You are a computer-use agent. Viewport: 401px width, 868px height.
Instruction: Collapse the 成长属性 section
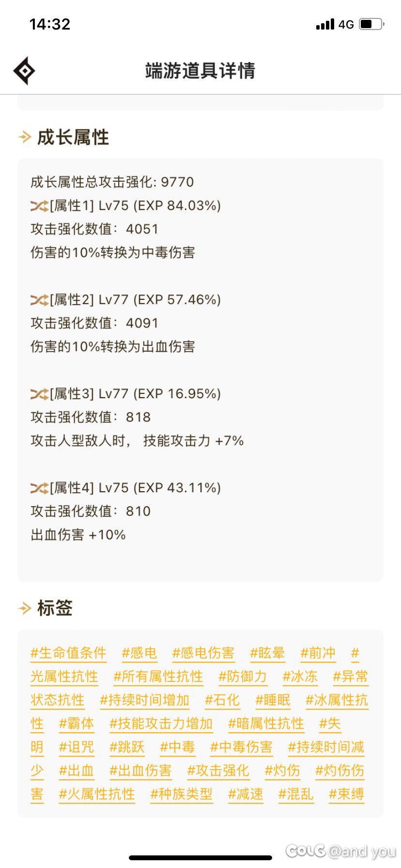pos(73,138)
